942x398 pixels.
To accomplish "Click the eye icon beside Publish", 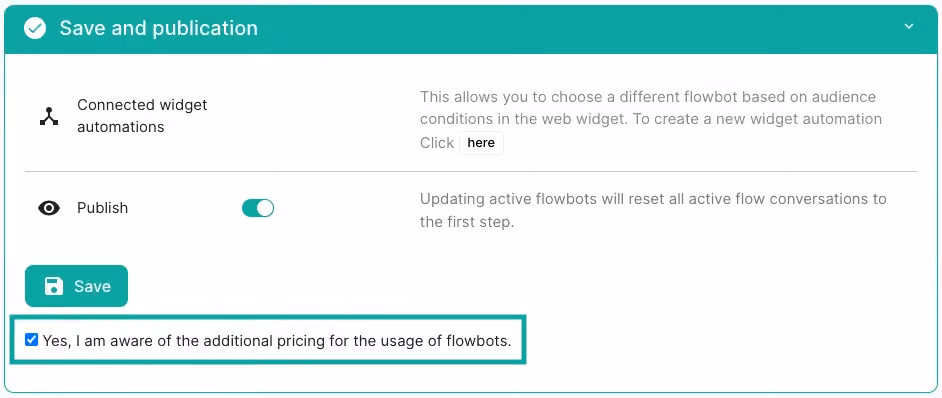I will point(49,209).
